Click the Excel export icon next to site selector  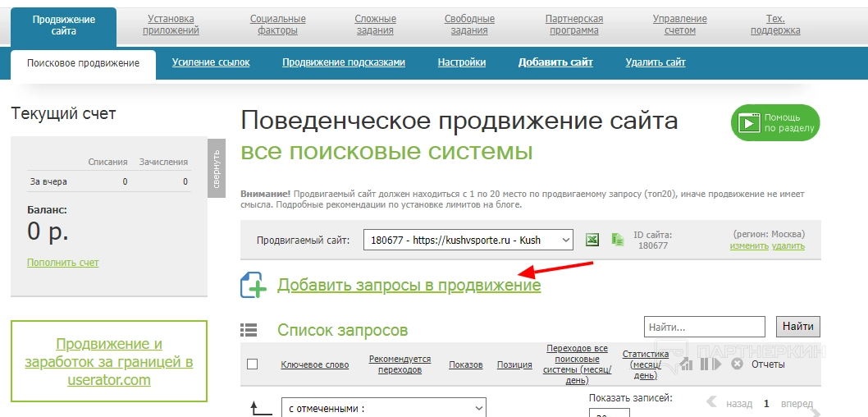[x=592, y=240]
